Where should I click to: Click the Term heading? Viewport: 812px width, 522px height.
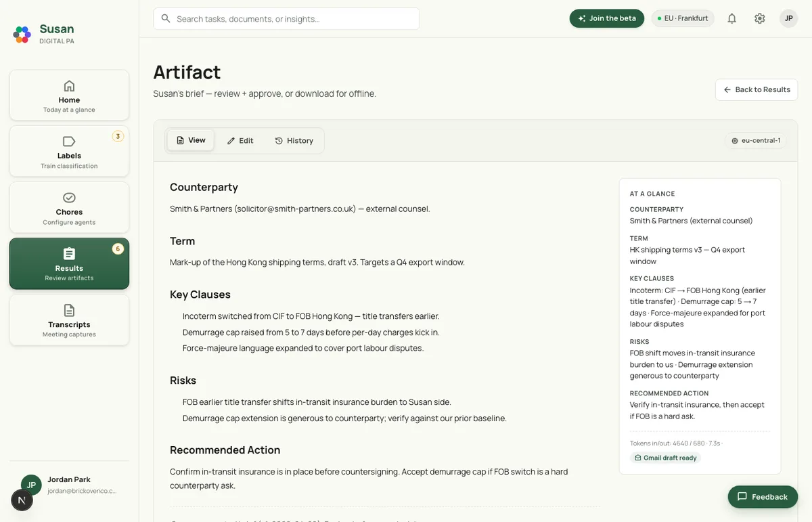point(182,241)
